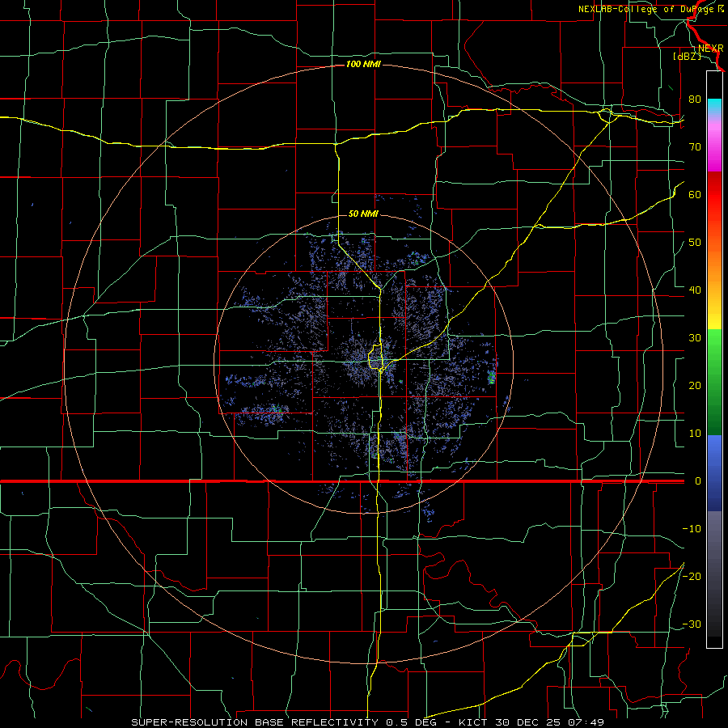Click the 20 value on dBZ scale
728x728 pixels.
coord(695,386)
